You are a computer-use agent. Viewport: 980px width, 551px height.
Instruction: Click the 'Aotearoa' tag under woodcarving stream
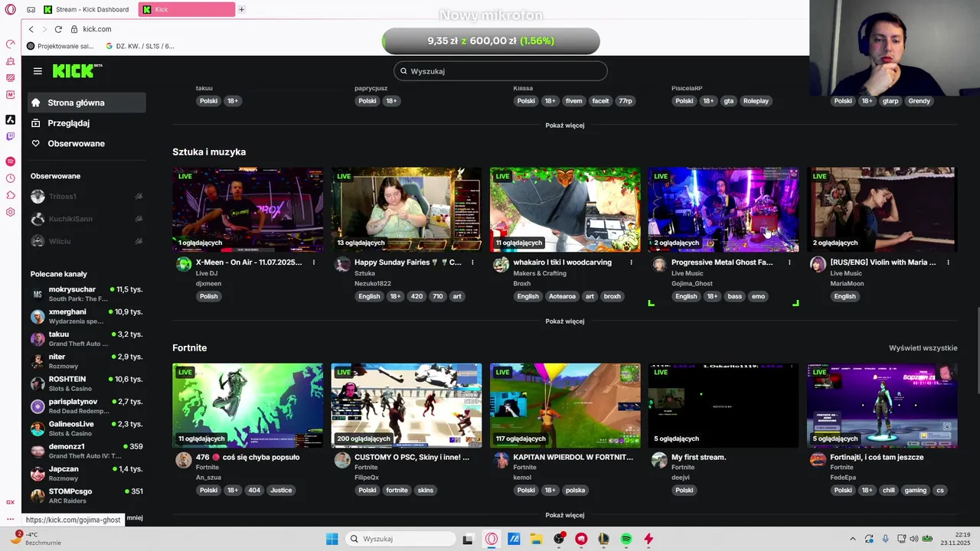pyautogui.click(x=562, y=297)
